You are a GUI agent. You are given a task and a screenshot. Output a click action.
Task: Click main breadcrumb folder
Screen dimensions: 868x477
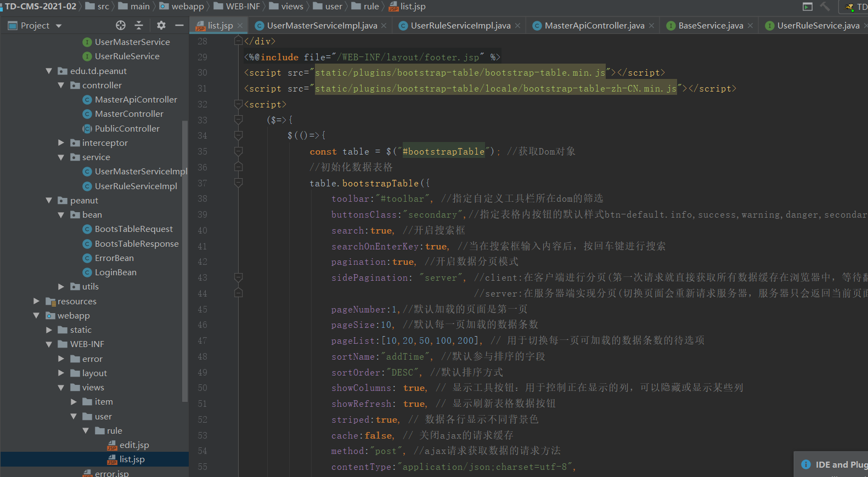[x=134, y=7]
